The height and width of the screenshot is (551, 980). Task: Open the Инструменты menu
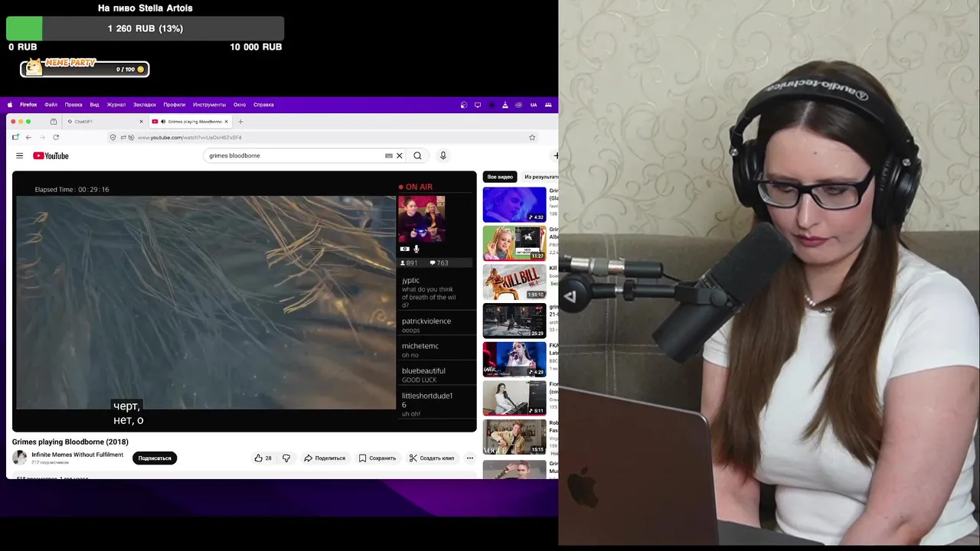coord(209,105)
